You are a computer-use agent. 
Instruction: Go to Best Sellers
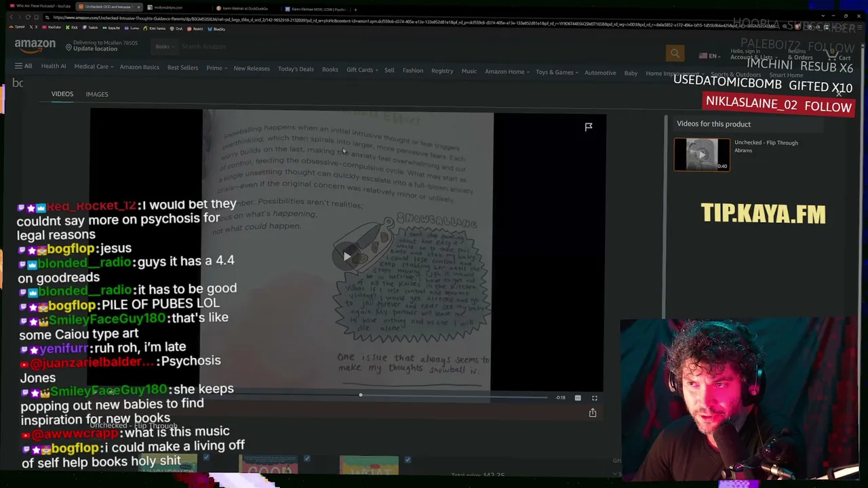pyautogui.click(x=183, y=68)
